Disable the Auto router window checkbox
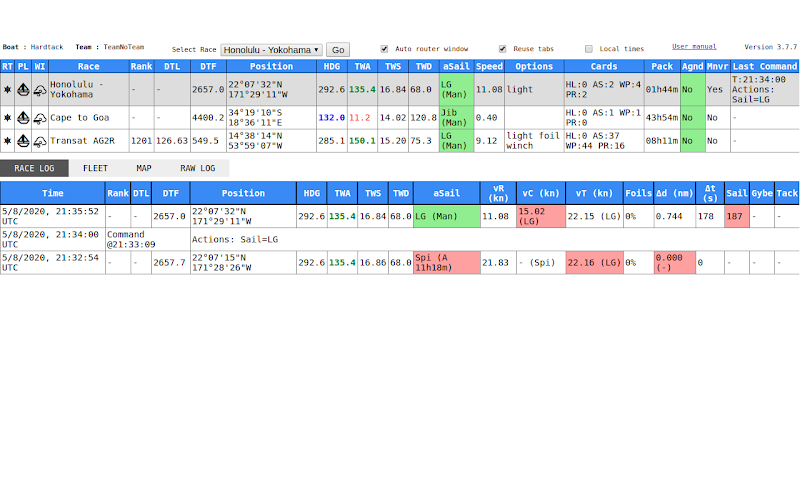 [x=384, y=49]
